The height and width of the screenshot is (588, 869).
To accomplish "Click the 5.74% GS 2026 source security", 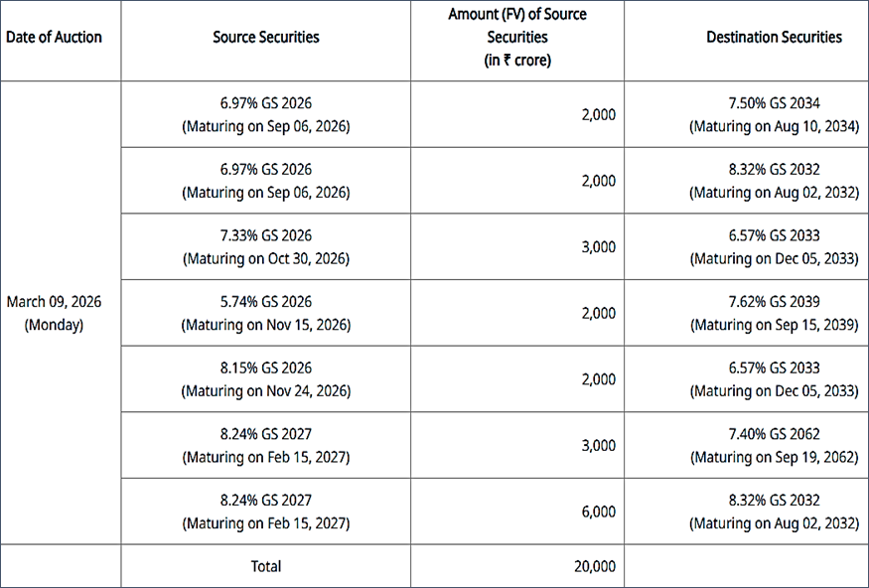I will tap(266, 302).
